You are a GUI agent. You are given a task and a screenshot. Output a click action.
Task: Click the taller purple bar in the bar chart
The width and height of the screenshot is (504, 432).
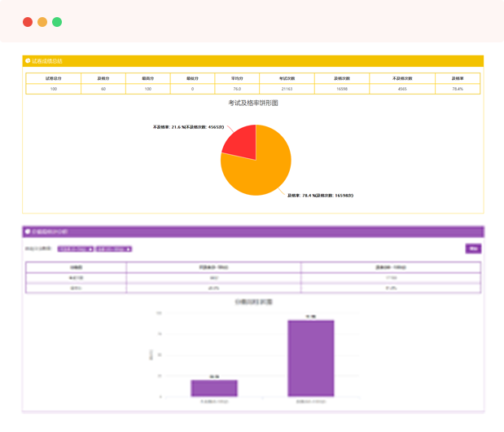point(310,358)
